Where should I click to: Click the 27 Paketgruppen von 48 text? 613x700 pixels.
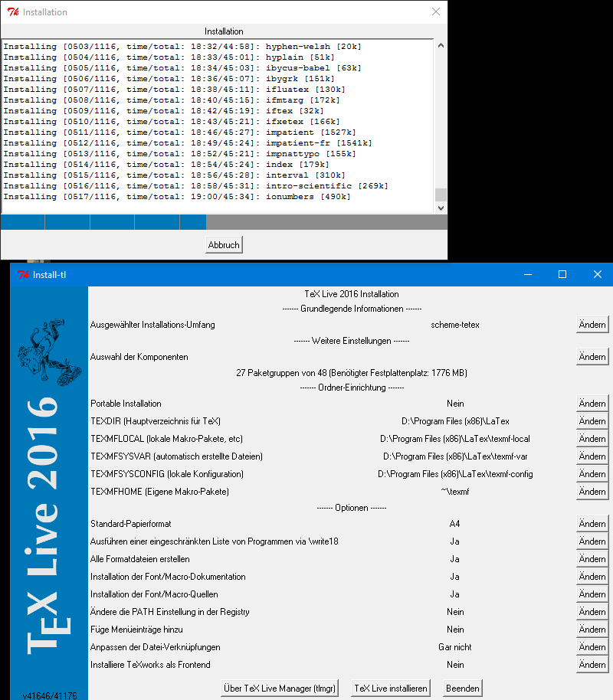point(352,373)
